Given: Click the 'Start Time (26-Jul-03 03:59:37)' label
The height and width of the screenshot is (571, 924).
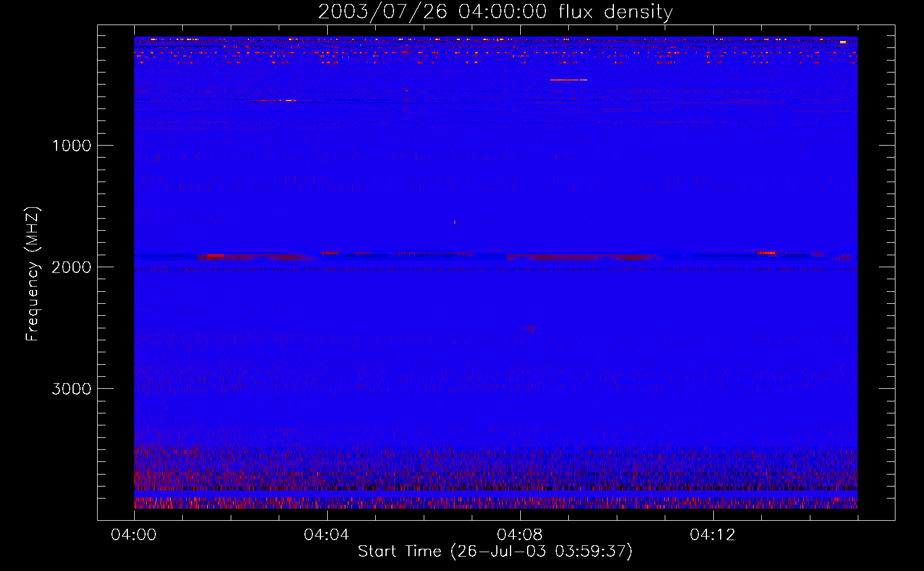Looking at the screenshot, I should [495, 552].
